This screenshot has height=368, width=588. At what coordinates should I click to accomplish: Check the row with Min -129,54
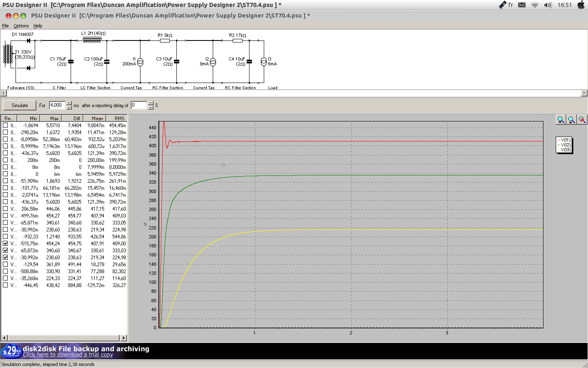point(5,264)
